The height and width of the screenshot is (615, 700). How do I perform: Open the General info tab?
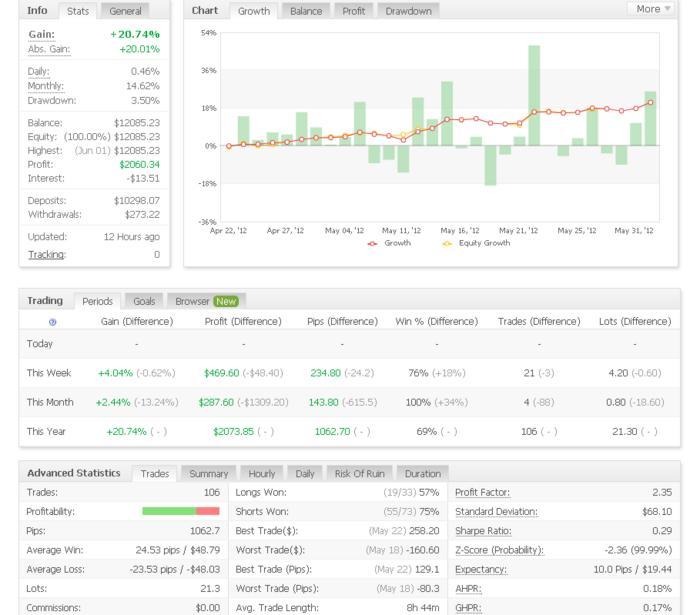click(125, 11)
